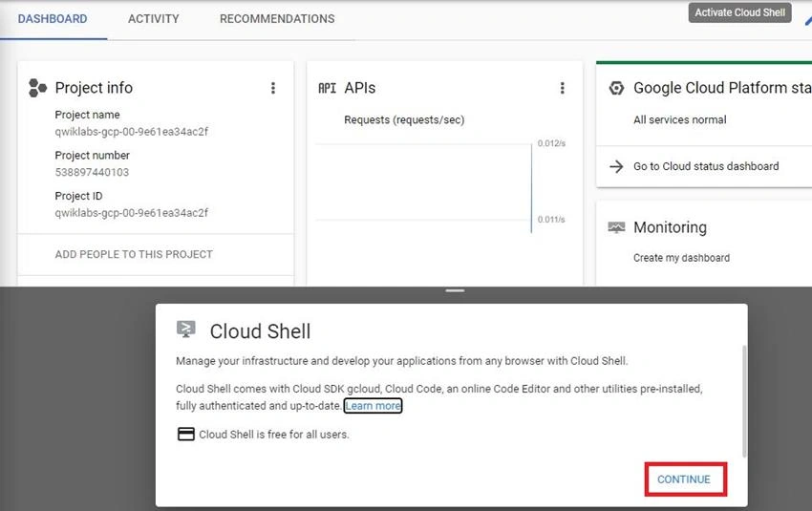Click the Requests (requests/sec) label
Viewport: 812px width, 511px height.
[404, 119]
